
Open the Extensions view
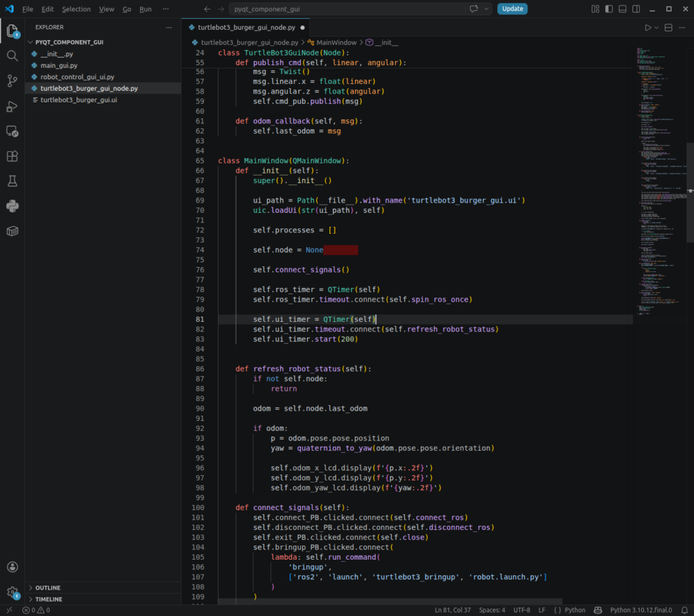point(12,157)
